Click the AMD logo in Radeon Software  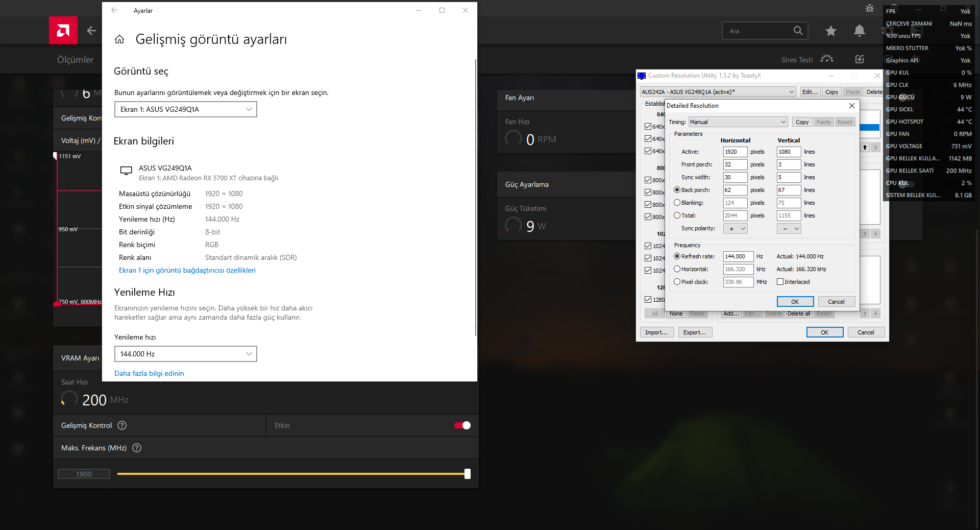[63, 30]
